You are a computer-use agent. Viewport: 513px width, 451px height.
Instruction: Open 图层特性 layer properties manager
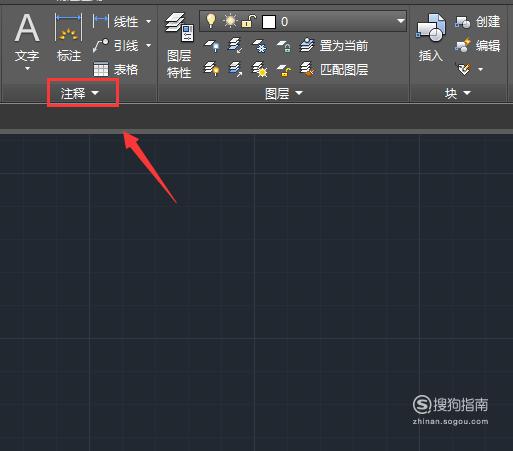(179, 46)
